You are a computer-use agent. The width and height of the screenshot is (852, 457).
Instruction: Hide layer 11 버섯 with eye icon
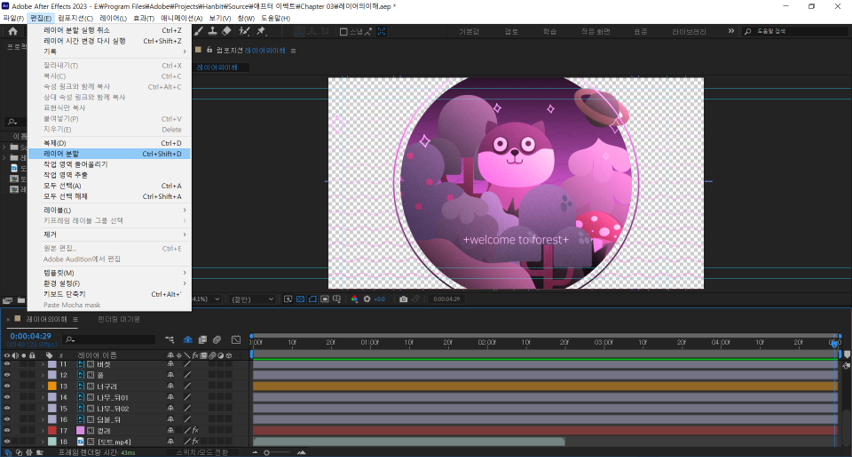click(x=7, y=364)
